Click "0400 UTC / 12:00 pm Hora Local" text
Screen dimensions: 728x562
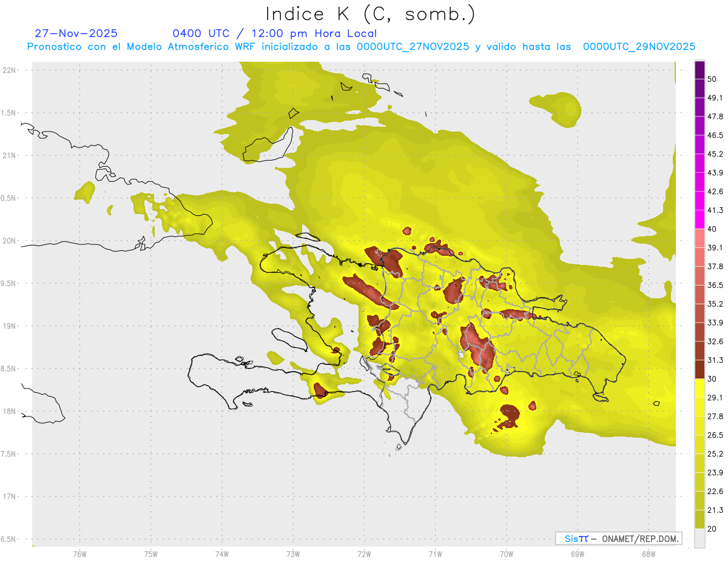pos(275,33)
